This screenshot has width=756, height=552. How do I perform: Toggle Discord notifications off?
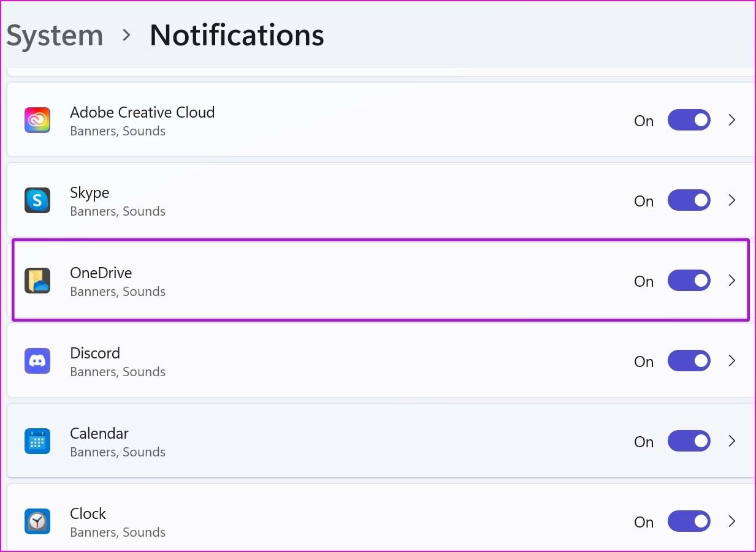(x=689, y=361)
